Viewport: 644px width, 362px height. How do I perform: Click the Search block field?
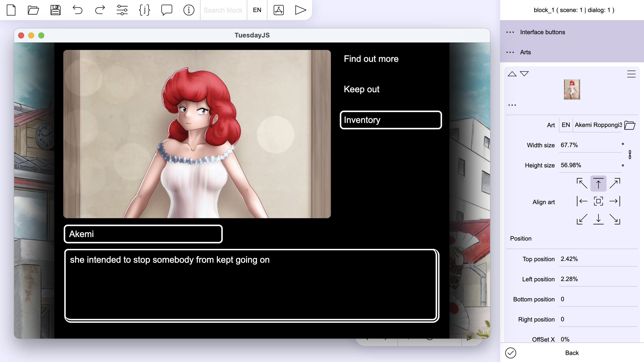click(223, 10)
